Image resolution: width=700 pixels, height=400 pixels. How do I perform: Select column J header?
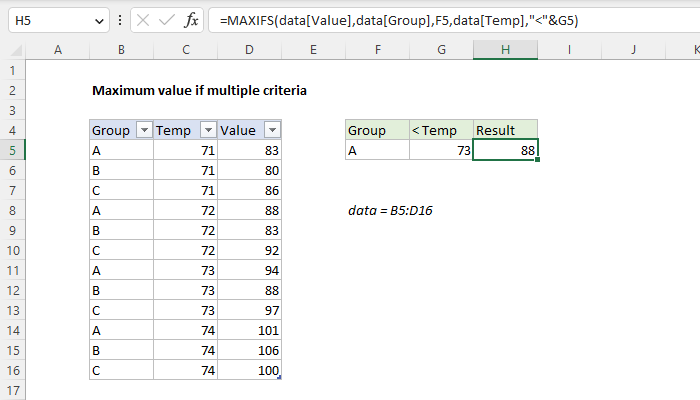[633, 50]
